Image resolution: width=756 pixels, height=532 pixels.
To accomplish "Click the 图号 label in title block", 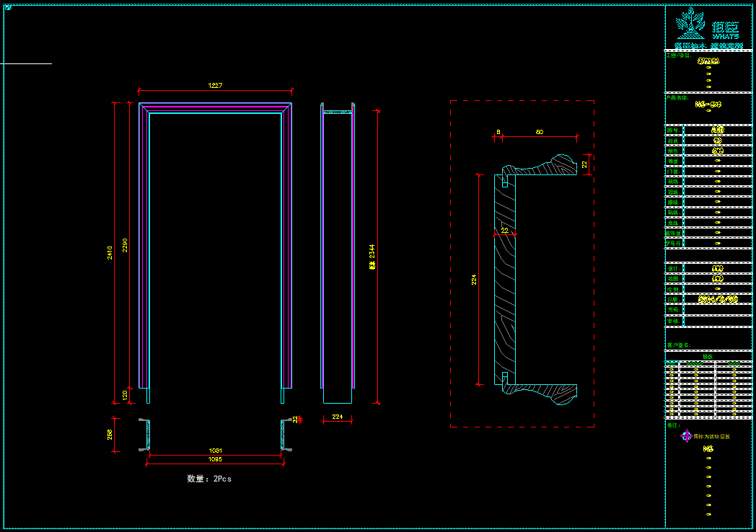I will 674,130.
